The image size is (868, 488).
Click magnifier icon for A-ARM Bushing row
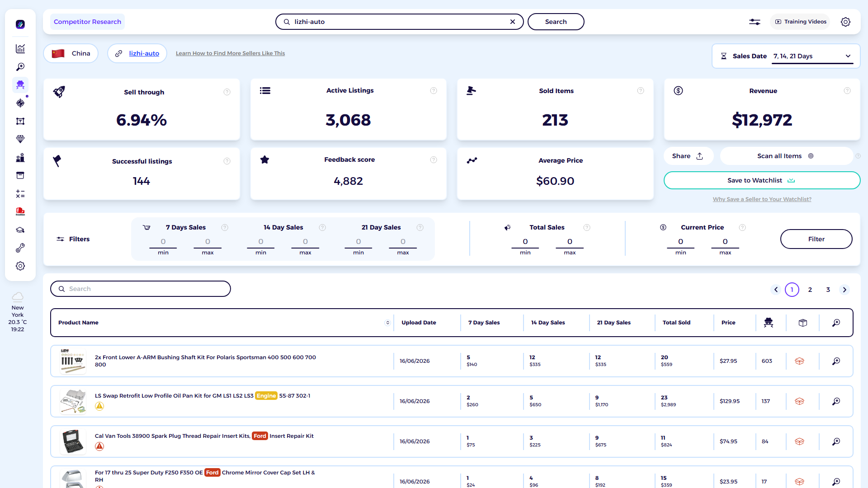836,361
